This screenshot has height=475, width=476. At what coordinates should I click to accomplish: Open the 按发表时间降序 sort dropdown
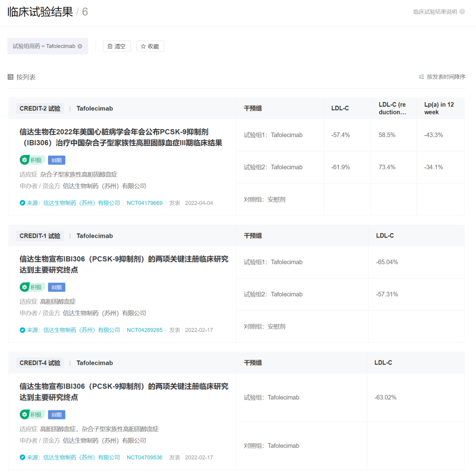(442, 77)
